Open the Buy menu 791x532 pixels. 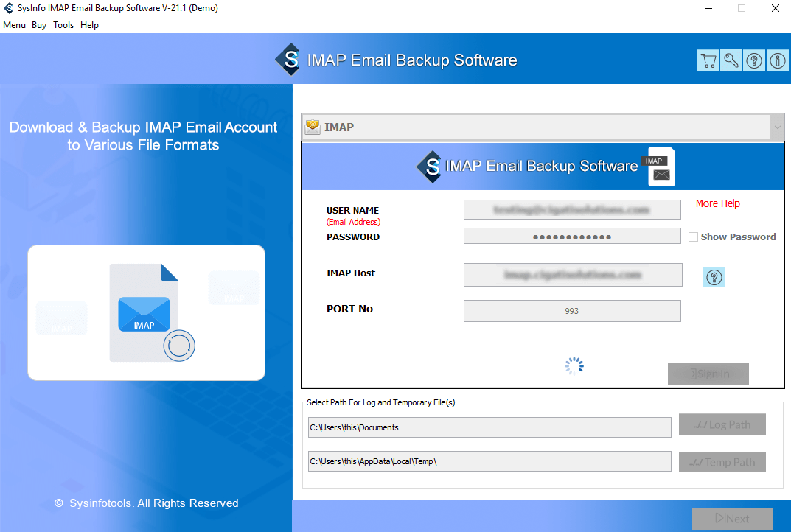click(39, 25)
